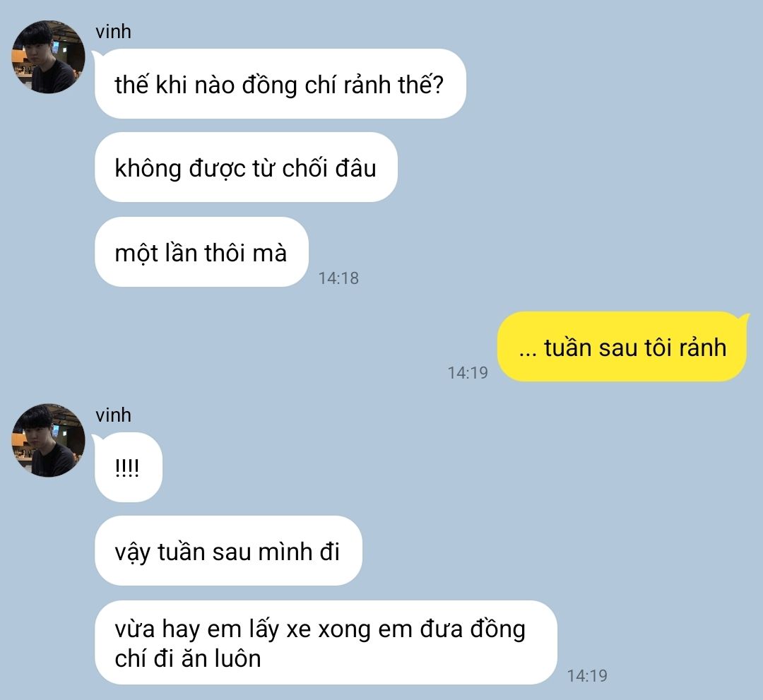
Task: Click the words 'chí đi ăn luôn'
Action: click(x=188, y=658)
